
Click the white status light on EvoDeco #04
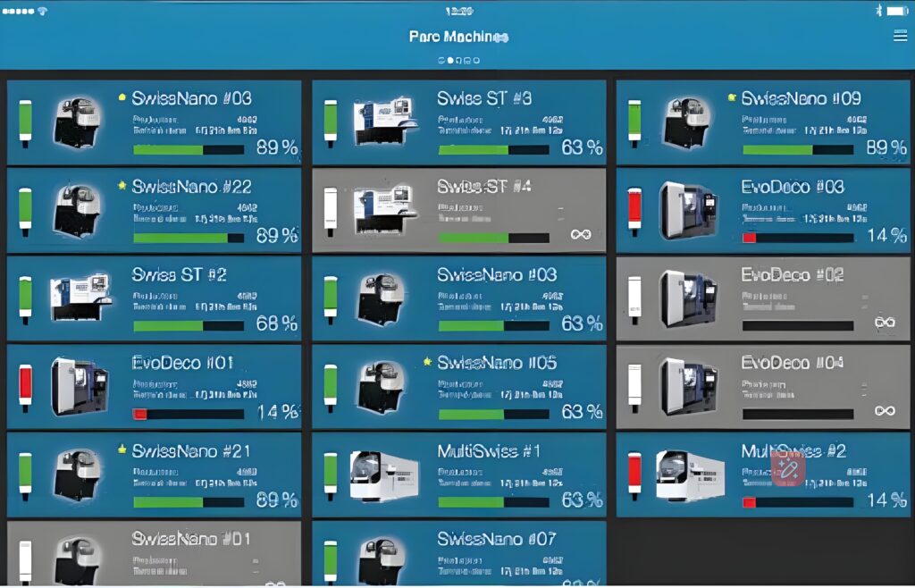point(635,386)
